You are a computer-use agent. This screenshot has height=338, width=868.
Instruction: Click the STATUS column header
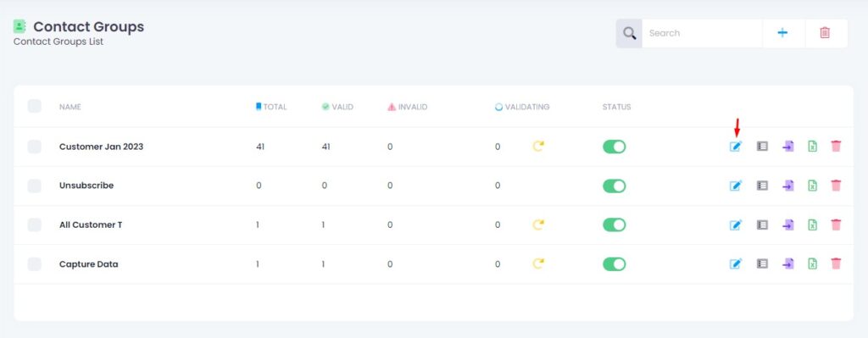[617, 107]
